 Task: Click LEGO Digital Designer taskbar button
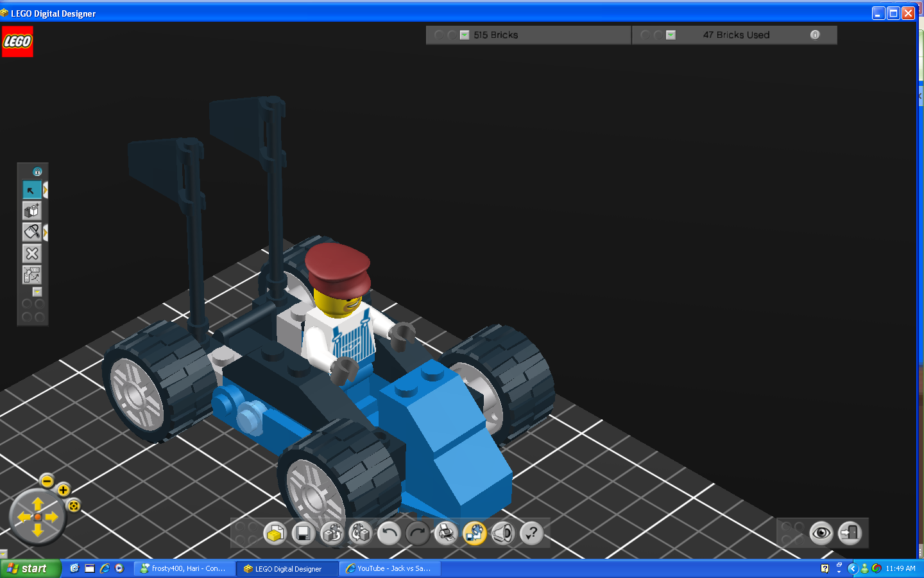coord(287,568)
